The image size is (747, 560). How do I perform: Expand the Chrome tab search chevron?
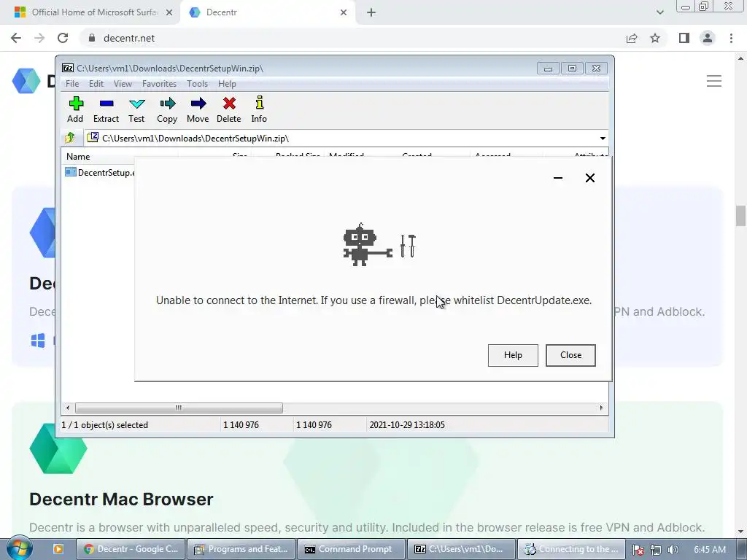659,12
